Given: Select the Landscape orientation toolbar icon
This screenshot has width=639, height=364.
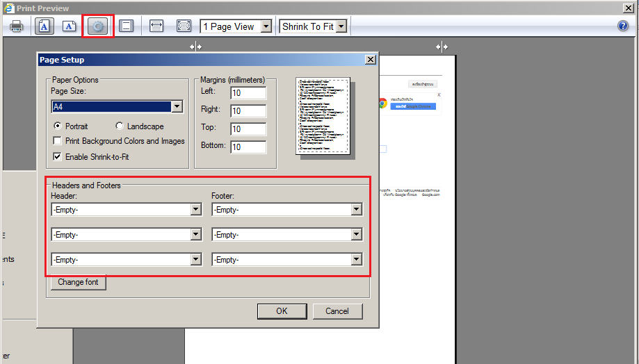Looking at the screenshot, I should 70,26.
